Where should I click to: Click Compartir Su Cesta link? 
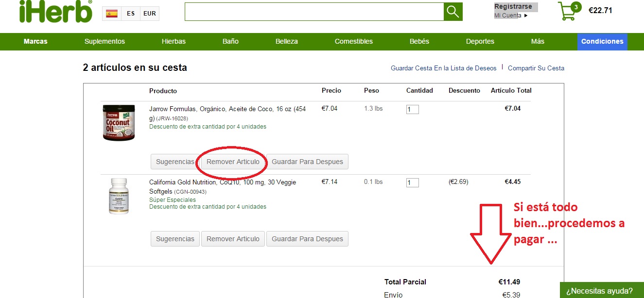tap(536, 68)
